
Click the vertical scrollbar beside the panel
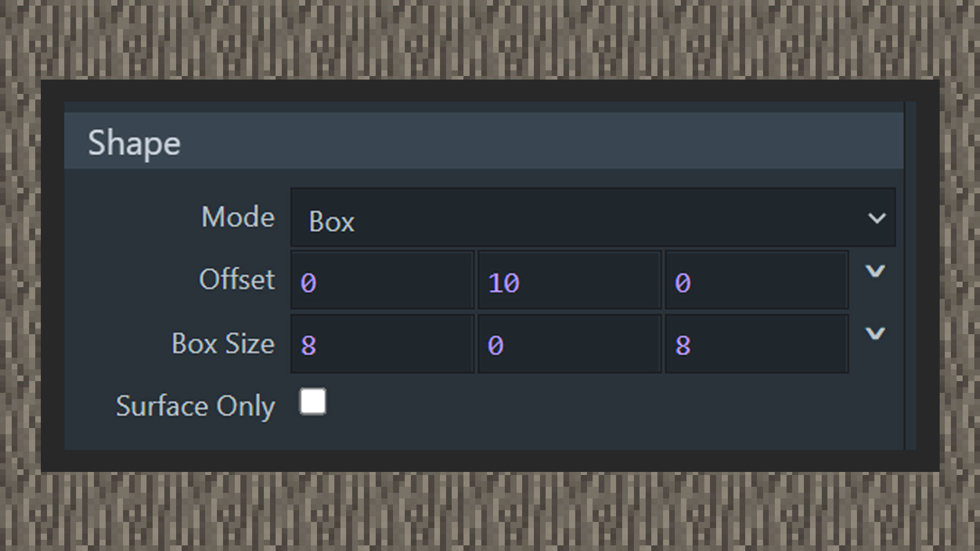910,275
